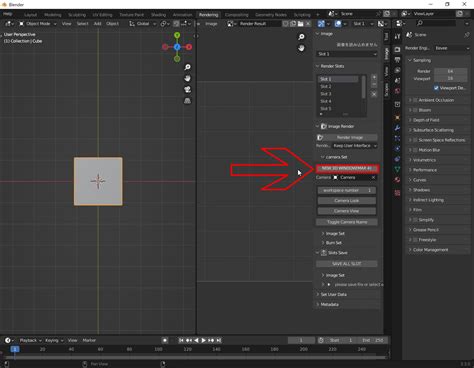This screenshot has height=368, width=474.
Task: Open the Select menu in 3D viewport
Action: pos(82,24)
